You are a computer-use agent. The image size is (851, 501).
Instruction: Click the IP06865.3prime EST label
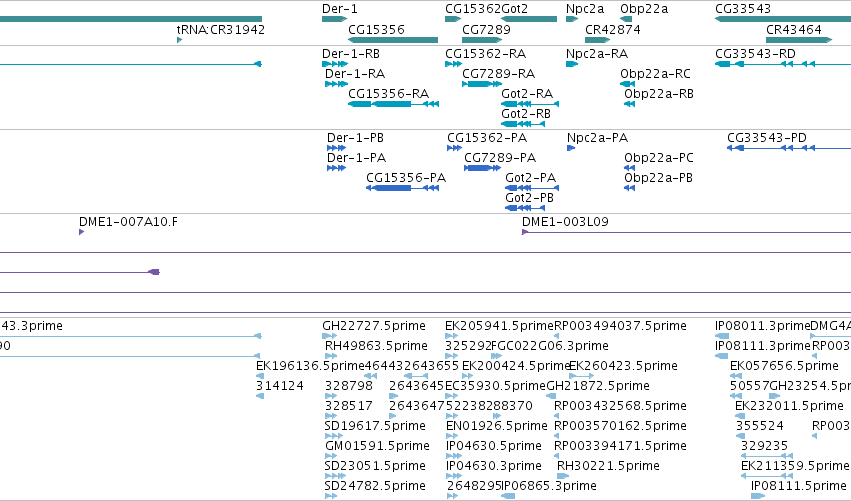[549, 486]
